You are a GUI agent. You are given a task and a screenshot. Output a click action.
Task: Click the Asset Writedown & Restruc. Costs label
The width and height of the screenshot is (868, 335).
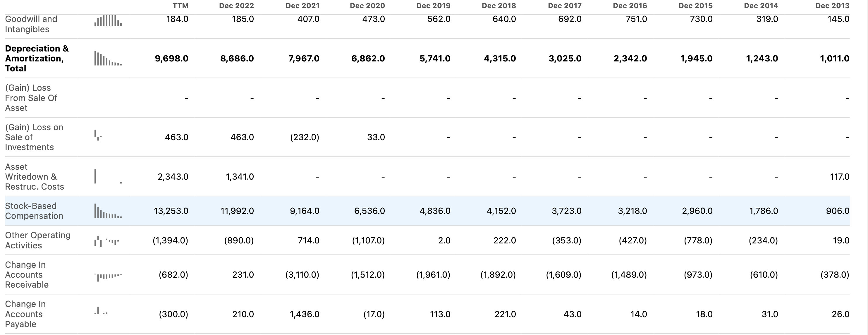click(34, 177)
